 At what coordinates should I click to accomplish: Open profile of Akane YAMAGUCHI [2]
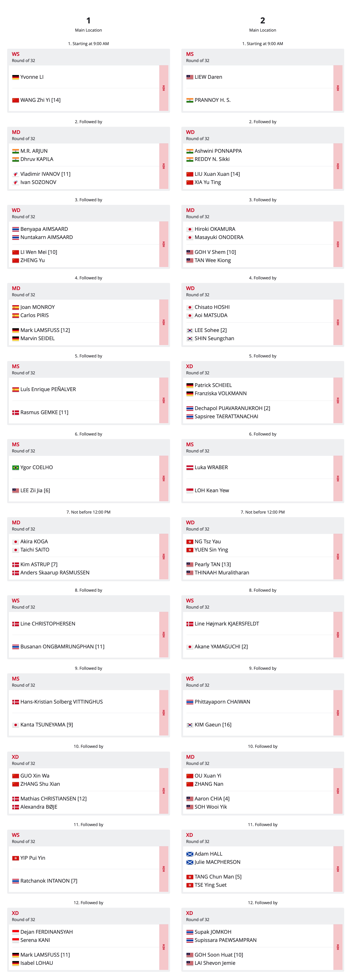(x=221, y=646)
